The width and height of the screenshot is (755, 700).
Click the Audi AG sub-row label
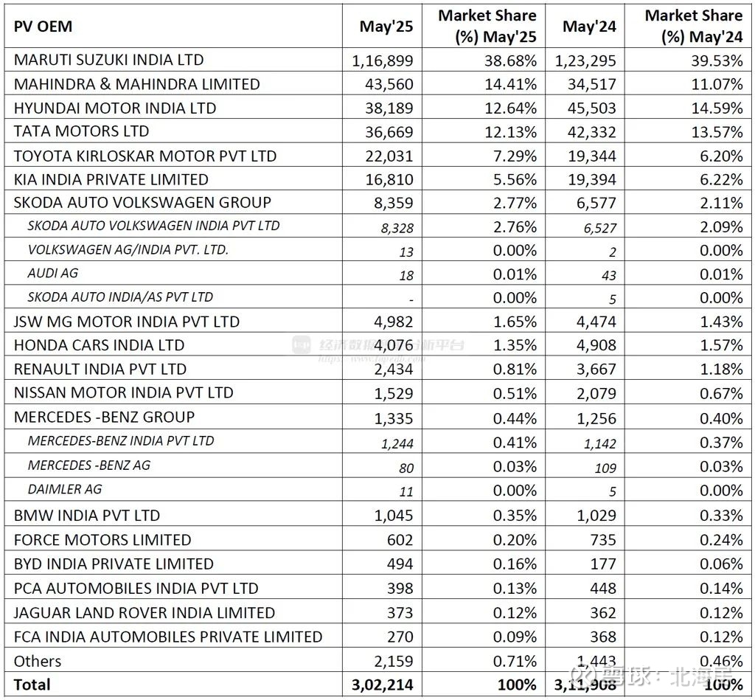52,274
